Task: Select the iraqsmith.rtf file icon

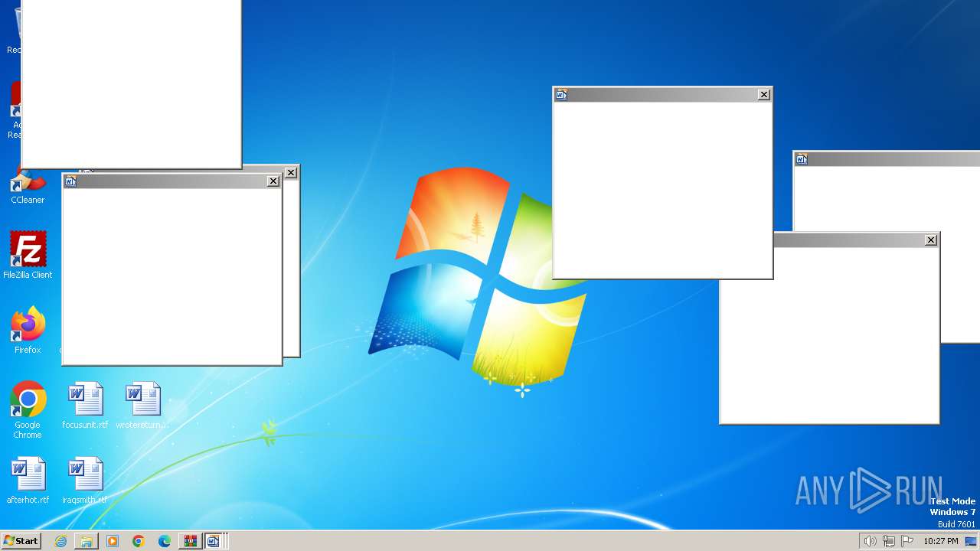Action: coord(85,481)
